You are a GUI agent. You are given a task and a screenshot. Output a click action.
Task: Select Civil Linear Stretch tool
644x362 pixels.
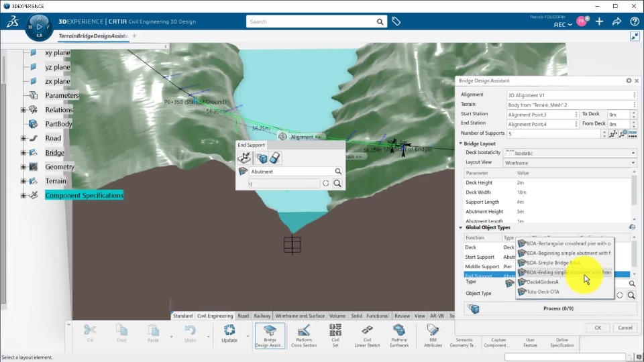367,336
